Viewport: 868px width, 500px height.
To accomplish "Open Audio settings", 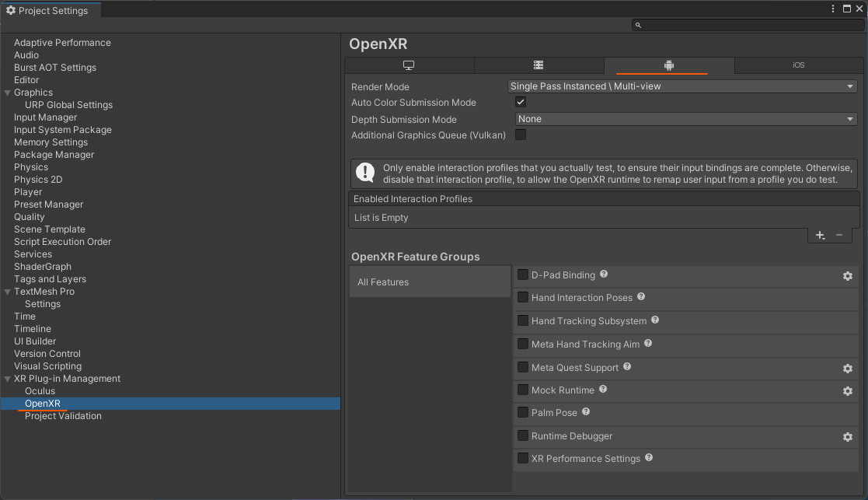I will click(26, 55).
